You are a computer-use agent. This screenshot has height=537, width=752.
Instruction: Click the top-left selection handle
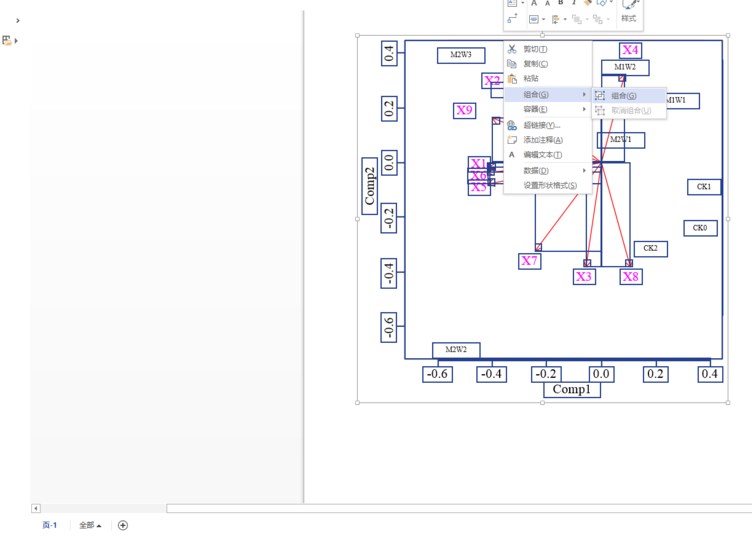coord(357,35)
